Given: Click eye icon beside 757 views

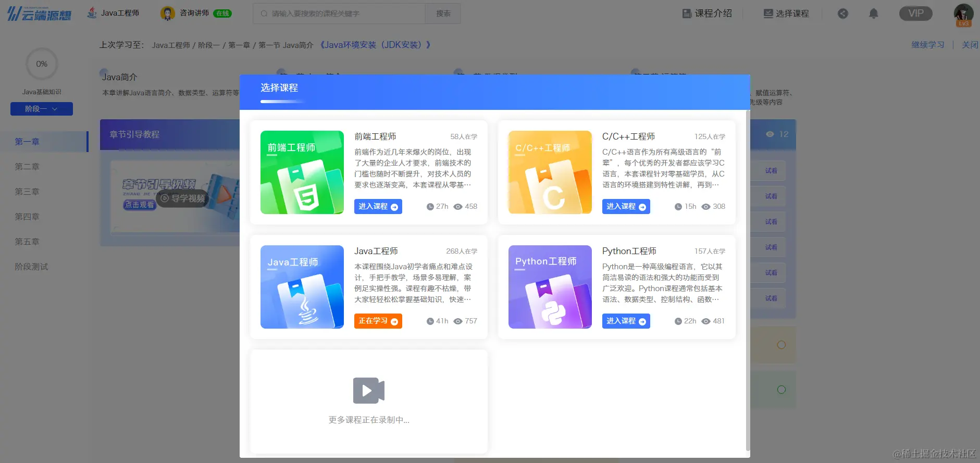Looking at the screenshot, I should tap(458, 321).
